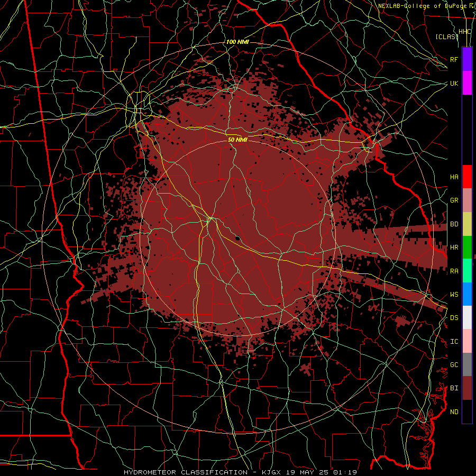This screenshot has width=476, height=476.
Task: Click the '50 NMI' range ring label
Action: click(237, 140)
